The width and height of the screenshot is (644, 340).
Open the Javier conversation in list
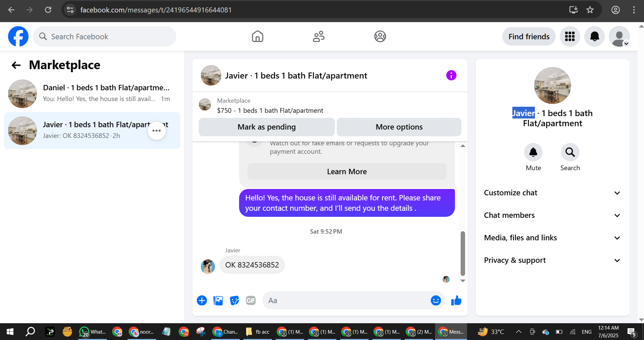pos(92,131)
